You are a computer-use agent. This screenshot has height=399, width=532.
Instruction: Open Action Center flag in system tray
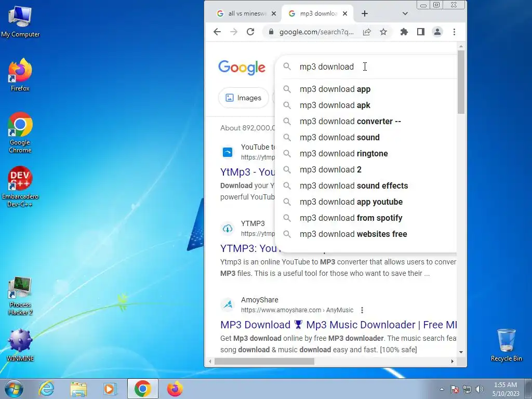455,389
